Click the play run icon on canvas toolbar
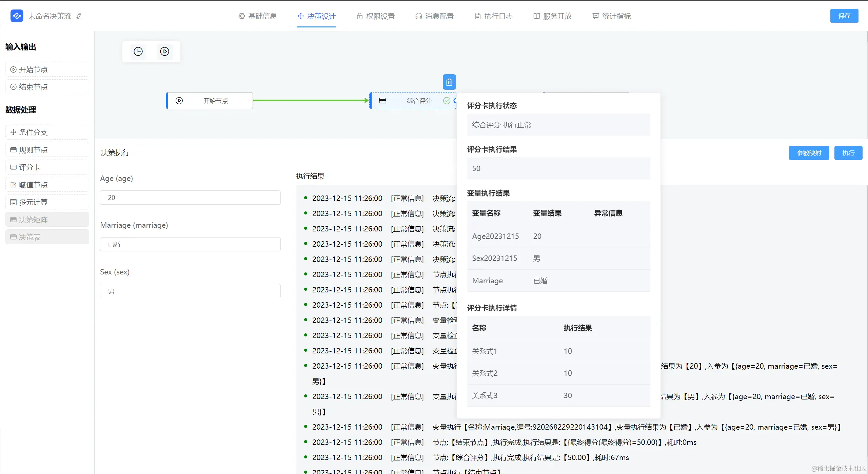The height and width of the screenshot is (474, 868). coord(164,51)
